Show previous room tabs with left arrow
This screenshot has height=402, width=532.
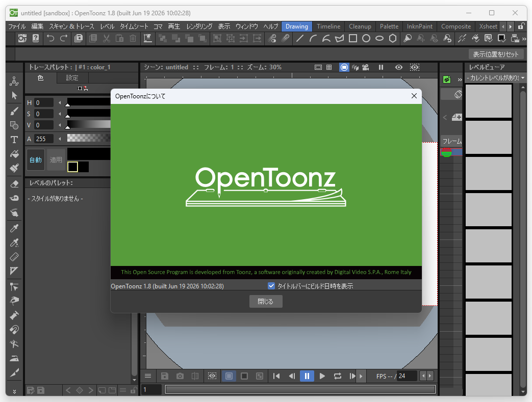(x=503, y=26)
